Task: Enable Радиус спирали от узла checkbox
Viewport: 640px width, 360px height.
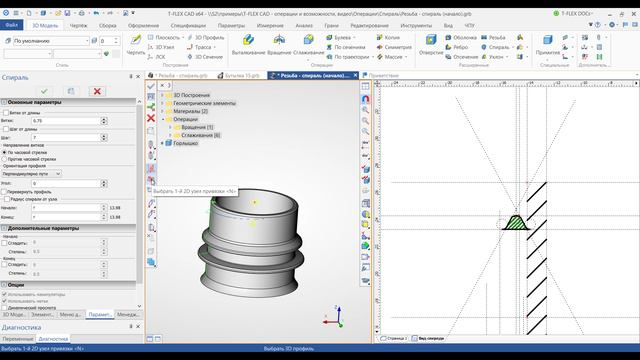Action: pos(7,199)
